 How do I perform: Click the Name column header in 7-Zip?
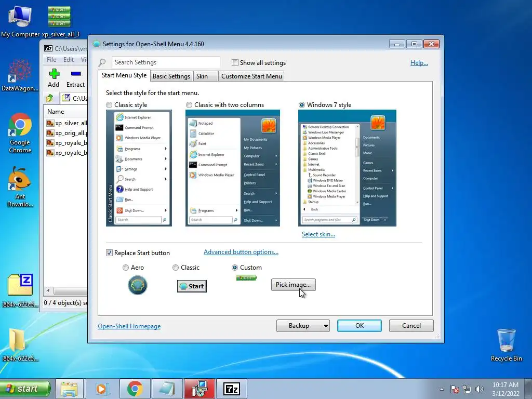[66, 112]
